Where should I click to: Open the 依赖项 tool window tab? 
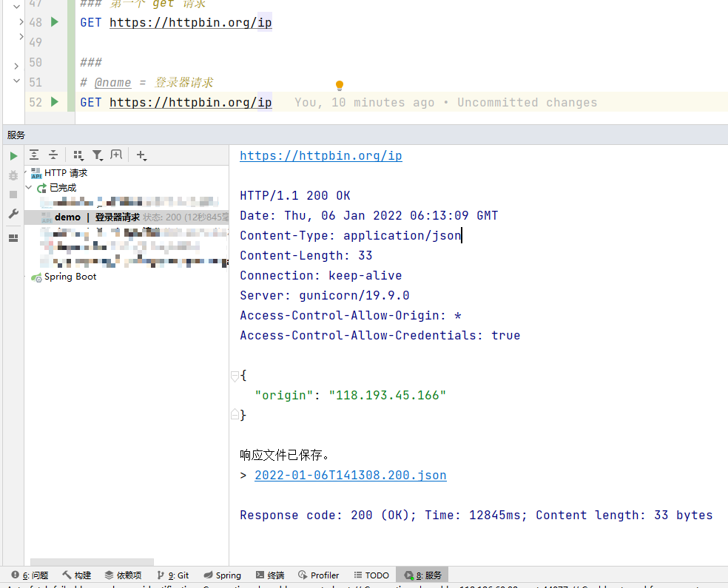[124, 575]
